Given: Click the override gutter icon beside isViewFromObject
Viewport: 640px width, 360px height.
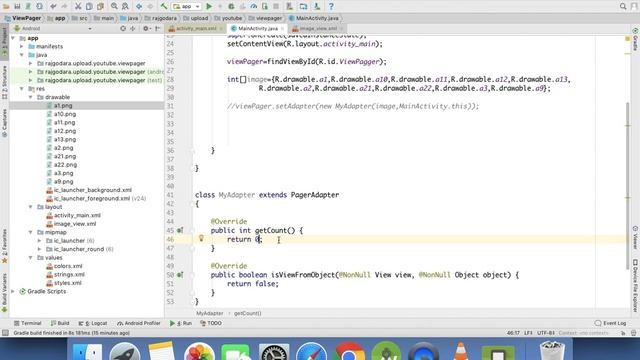Looking at the screenshot, I should [180, 275].
